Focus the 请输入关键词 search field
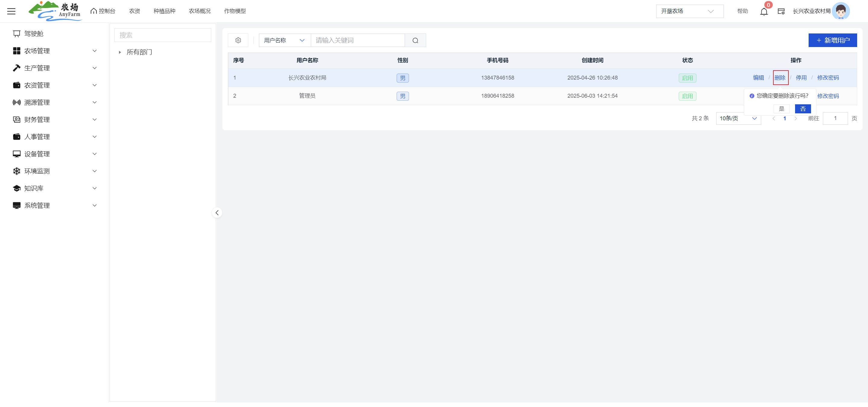The height and width of the screenshot is (407, 868). (357, 40)
